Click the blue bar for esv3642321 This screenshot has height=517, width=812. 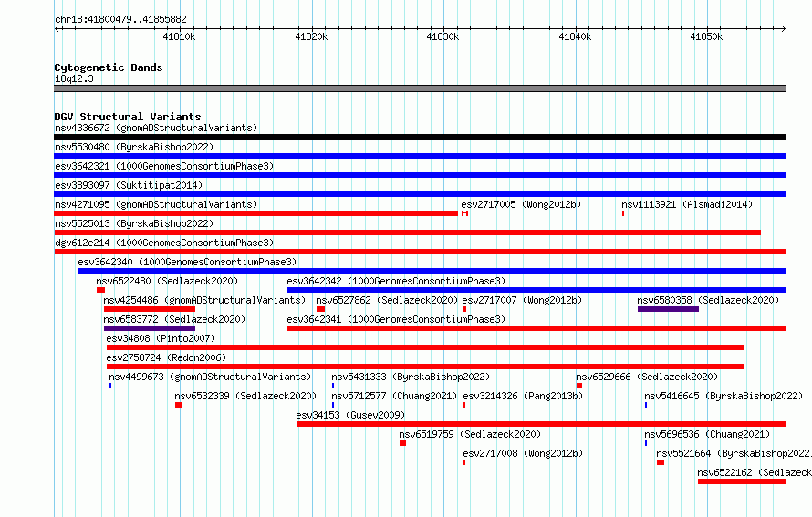pos(420,175)
